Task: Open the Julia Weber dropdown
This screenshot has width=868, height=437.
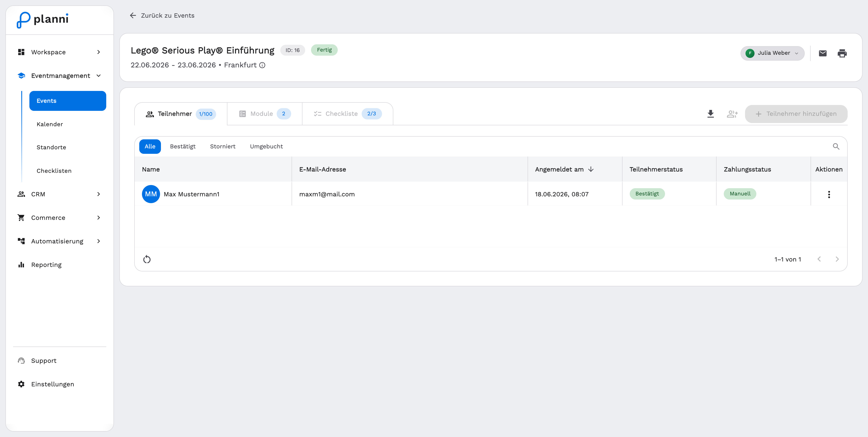Action: pos(772,53)
